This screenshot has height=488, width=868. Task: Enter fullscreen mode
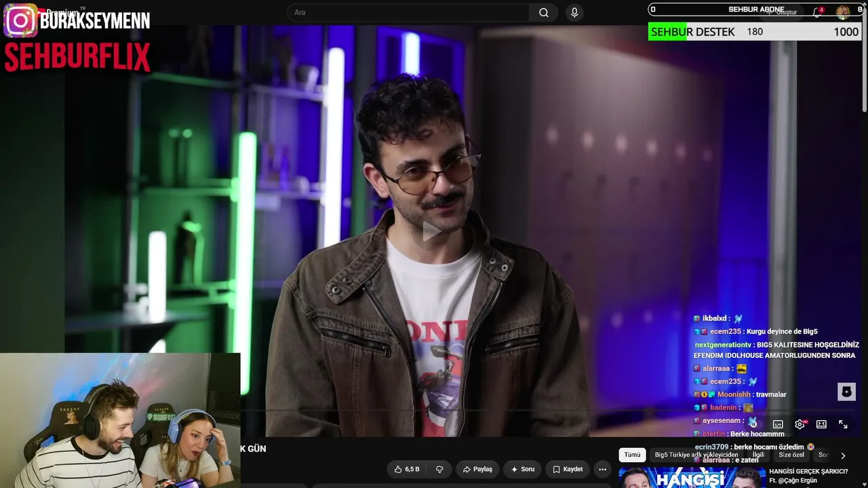[x=843, y=424]
